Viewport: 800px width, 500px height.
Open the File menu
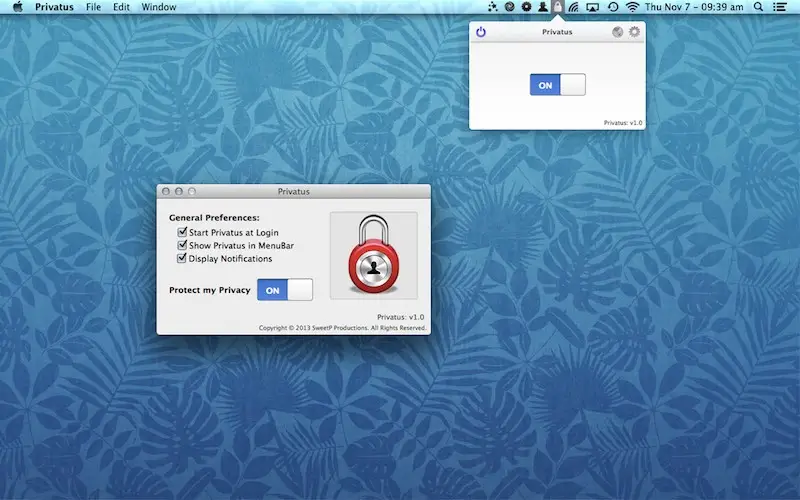(93, 7)
